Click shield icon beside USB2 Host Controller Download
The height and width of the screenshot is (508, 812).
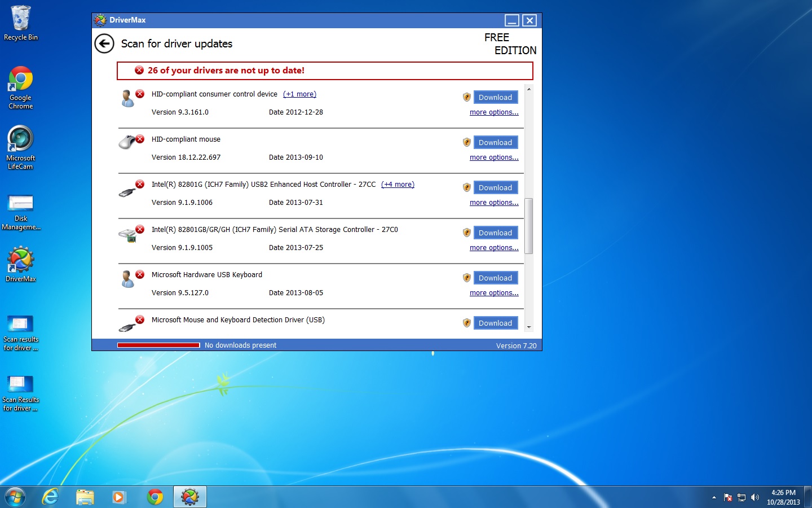click(467, 187)
